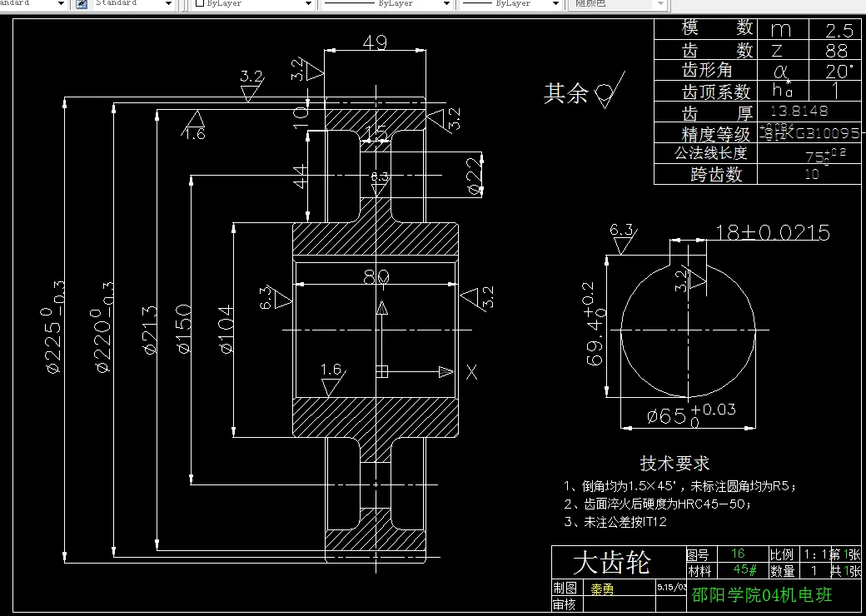Click the 其余 surface finish label
The height and width of the screenshot is (616, 866).
pyautogui.click(x=565, y=93)
